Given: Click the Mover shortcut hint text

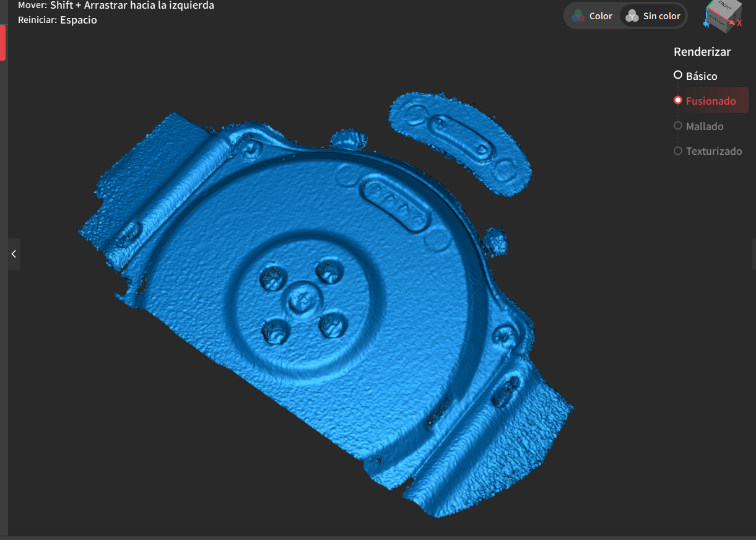Looking at the screenshot, I should pos(116,6).
